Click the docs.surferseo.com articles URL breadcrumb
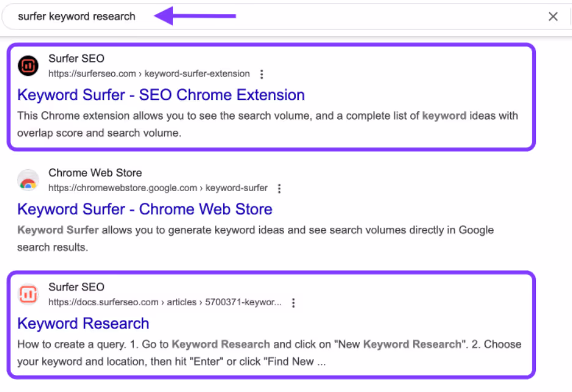572x392 pixels. click(x=165, y=302)
